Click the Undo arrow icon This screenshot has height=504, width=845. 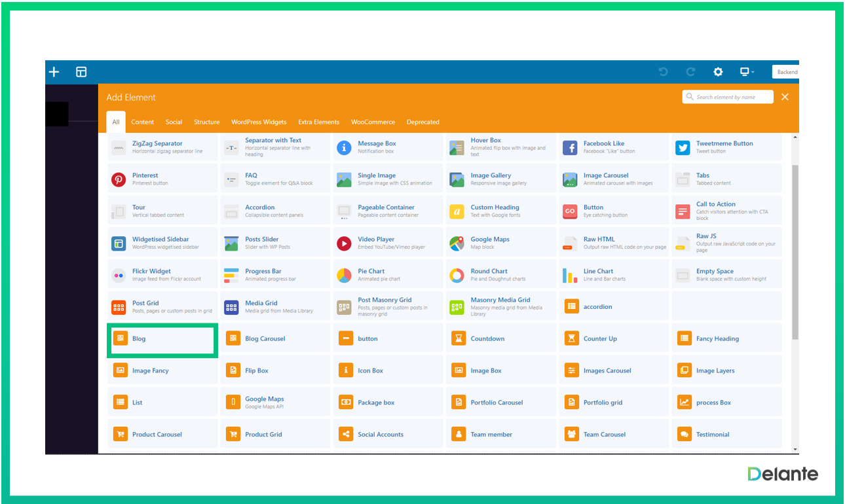tap(663, 72)
